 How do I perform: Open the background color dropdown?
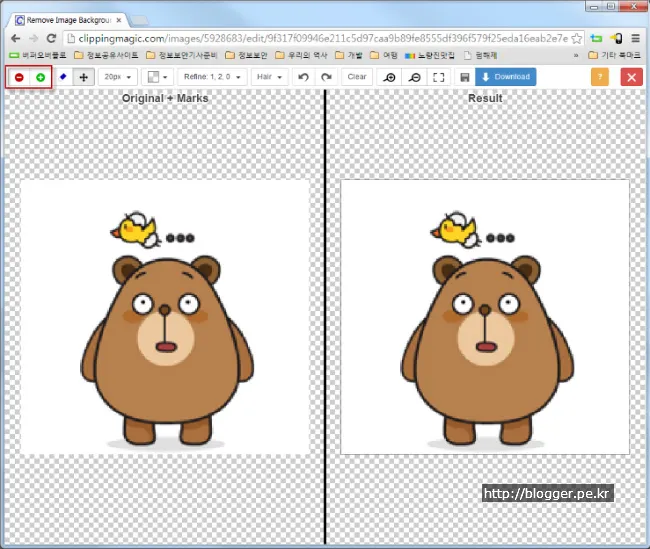tap(157, 77)
